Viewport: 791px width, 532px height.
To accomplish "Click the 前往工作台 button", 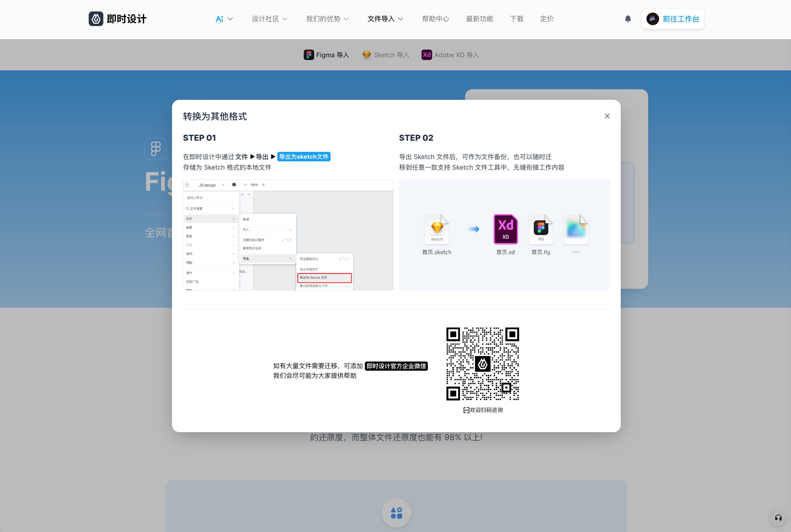I will [673, 19].
